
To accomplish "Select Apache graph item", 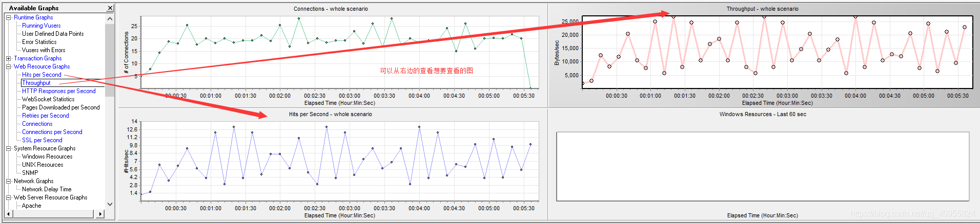I will 31,206.
